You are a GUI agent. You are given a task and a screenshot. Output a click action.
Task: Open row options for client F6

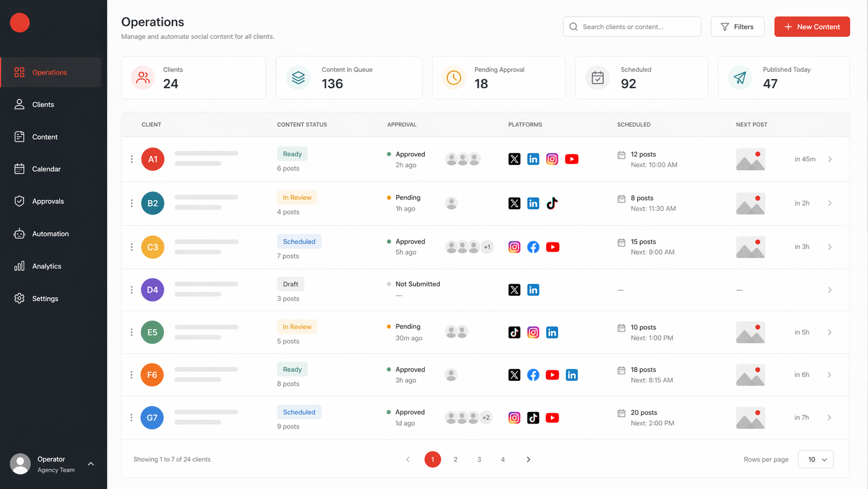131,375
